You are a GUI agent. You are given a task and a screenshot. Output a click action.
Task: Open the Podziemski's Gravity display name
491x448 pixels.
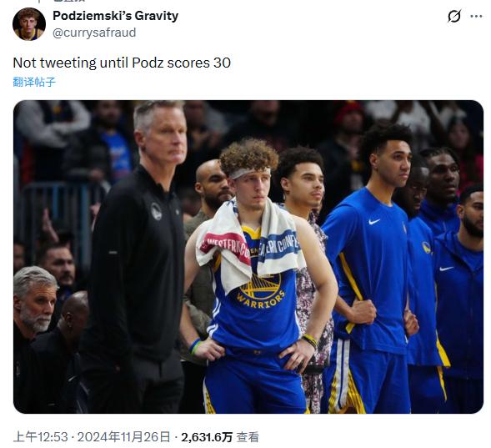click(116, 16)
